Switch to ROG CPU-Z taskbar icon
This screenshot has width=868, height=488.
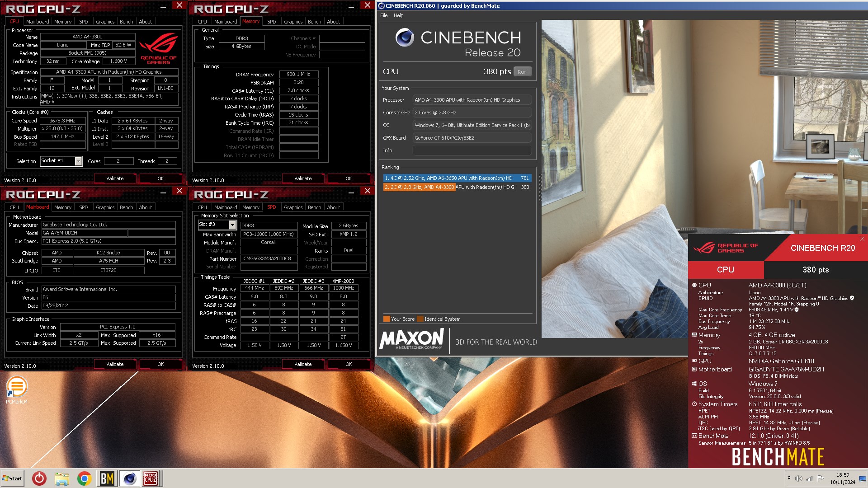click(151, 479)
